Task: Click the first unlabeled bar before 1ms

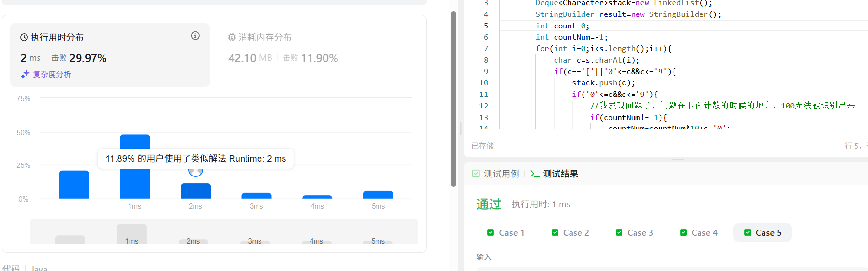Action: (74, 185)
